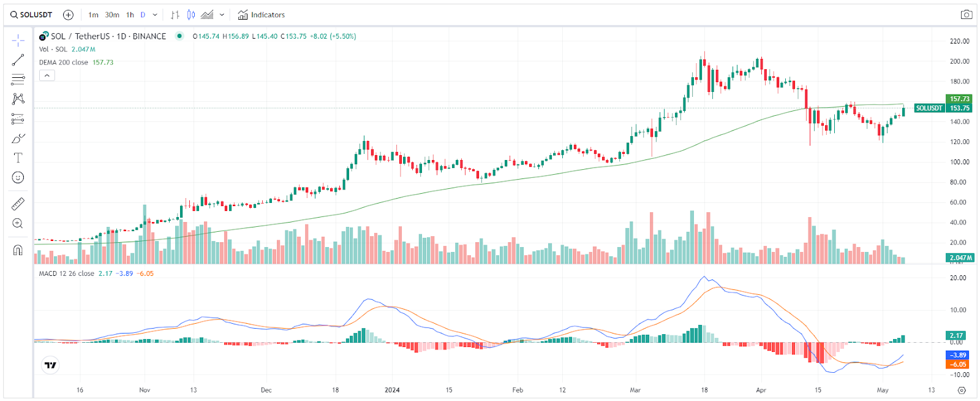Click the SOLUSDT price label on the scale
The width and height of the screenshot is (980, 401).
point(929,108)
